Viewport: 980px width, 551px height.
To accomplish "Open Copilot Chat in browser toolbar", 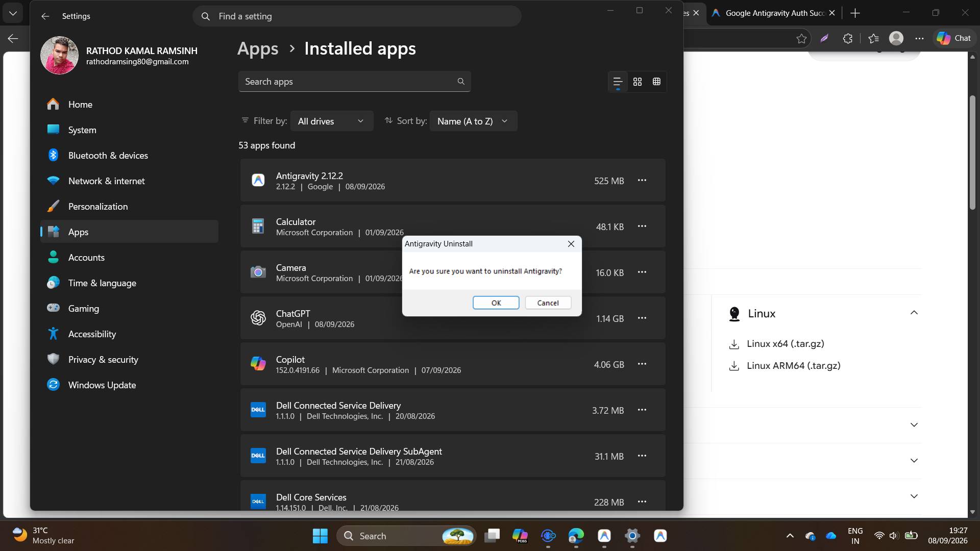I will point(953,38).
